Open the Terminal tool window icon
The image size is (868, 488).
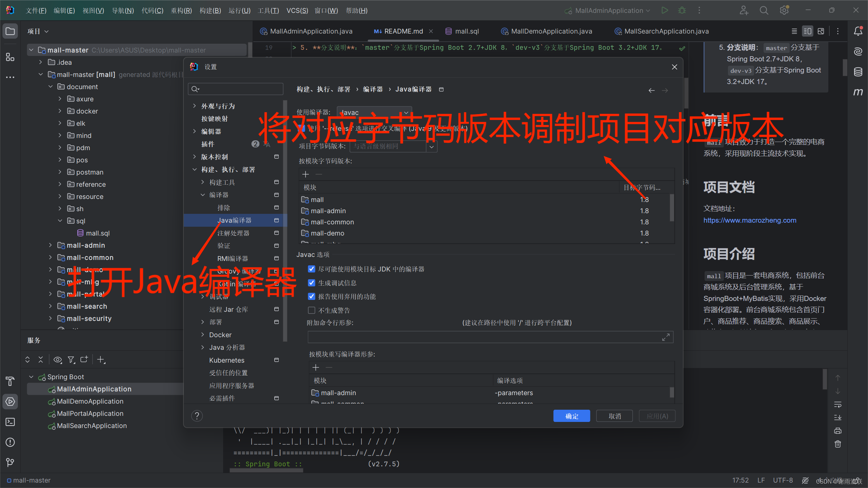(10, 422)
